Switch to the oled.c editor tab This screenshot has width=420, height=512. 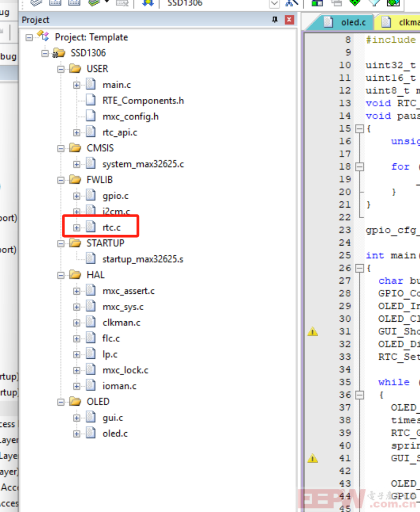point(344,22)
